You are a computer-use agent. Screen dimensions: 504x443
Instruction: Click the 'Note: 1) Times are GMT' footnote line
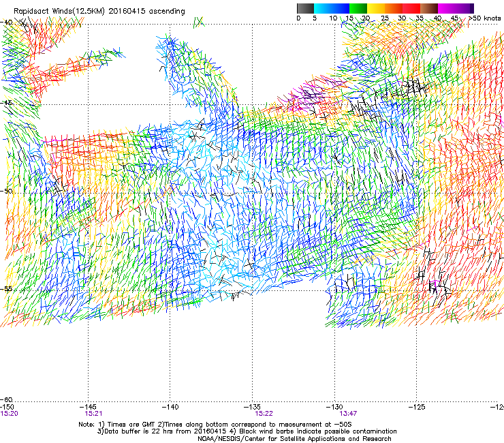(215, 425)
